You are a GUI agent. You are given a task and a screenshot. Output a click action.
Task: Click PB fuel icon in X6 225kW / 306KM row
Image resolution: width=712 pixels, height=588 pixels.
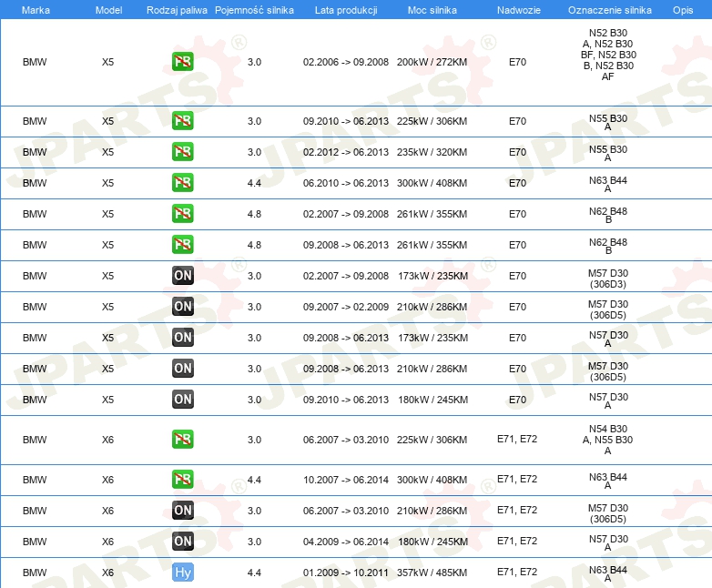tap(183, 440)
